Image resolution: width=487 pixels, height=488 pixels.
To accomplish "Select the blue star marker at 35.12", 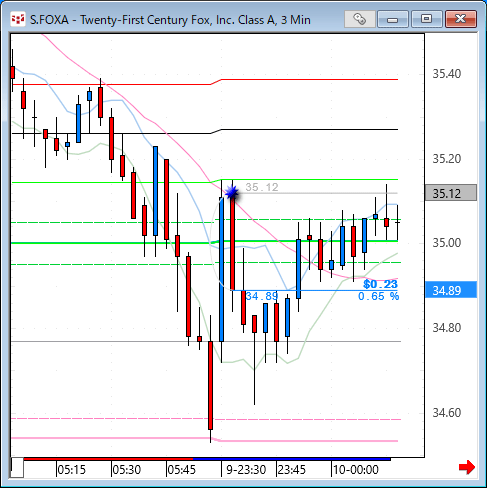I will [232, 192].
